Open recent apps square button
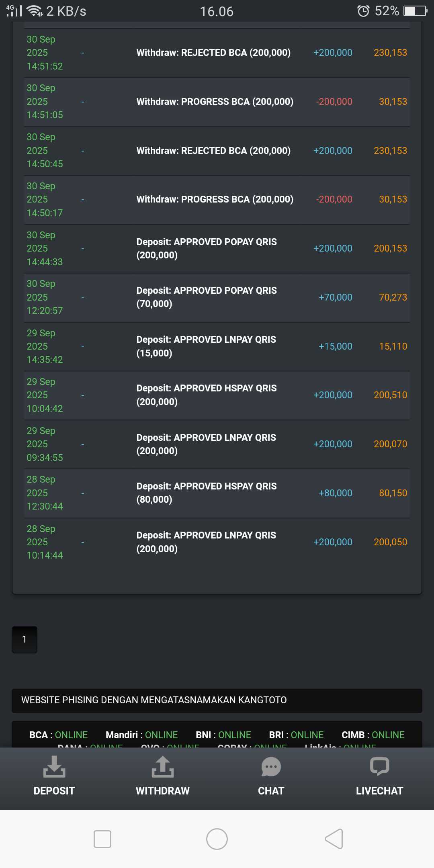This screenshot has height=868, width=434. pyautogui.click(x=102, y=839)
